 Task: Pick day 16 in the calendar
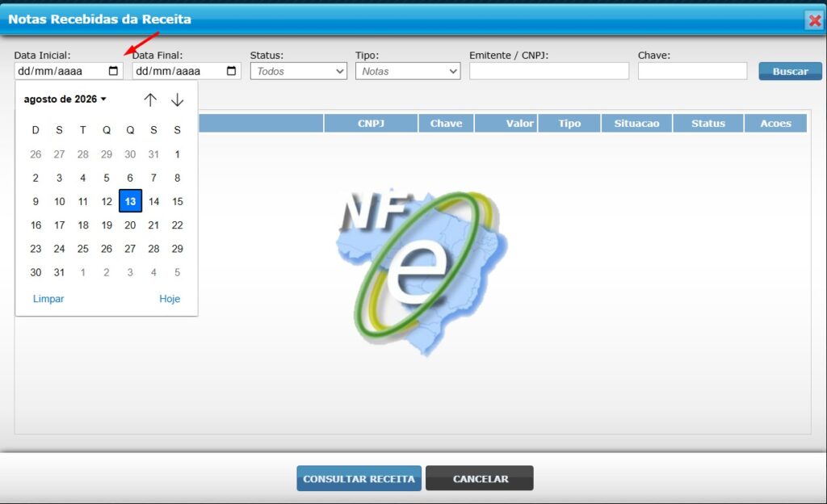point(36,225)
